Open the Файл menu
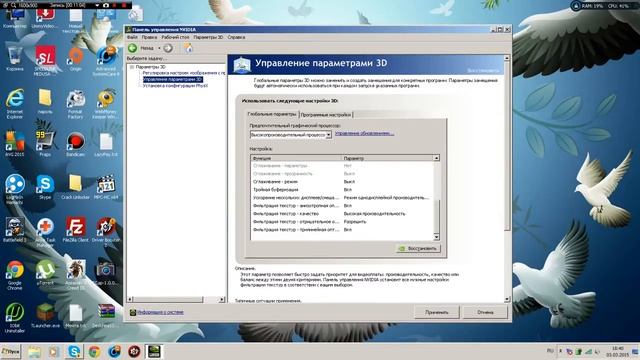This screenshot has width=640, height=360. pyautogui.click(x=132, y=37)
